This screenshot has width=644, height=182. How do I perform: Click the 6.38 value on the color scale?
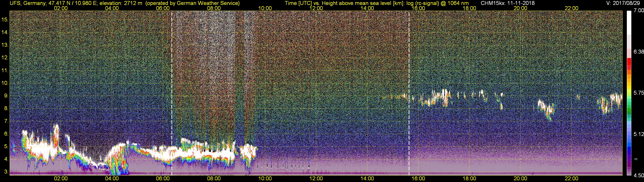639,52
